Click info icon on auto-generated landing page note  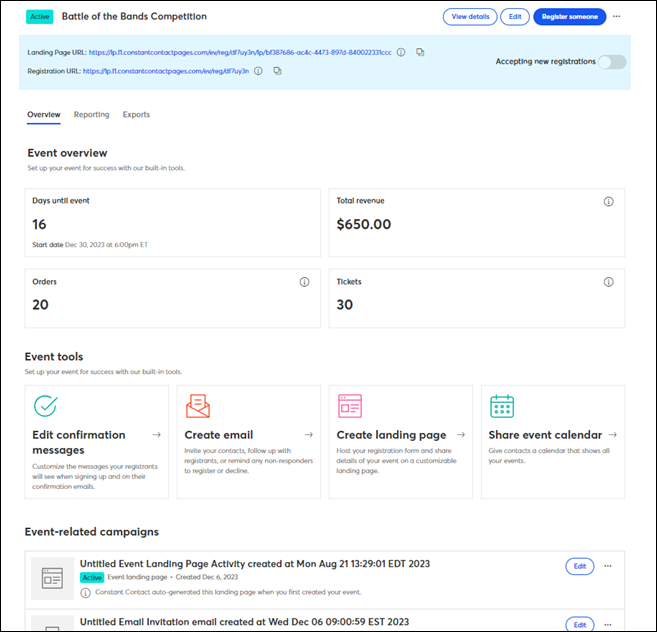pyautogui.click(x=85, y=593)
